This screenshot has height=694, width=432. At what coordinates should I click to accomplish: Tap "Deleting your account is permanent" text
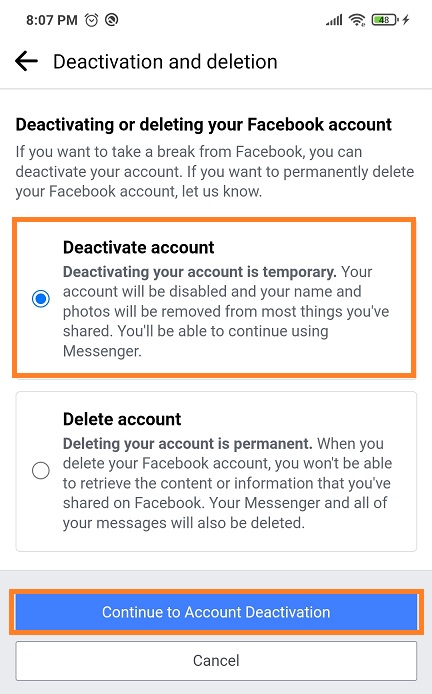[x=188, y=443]
